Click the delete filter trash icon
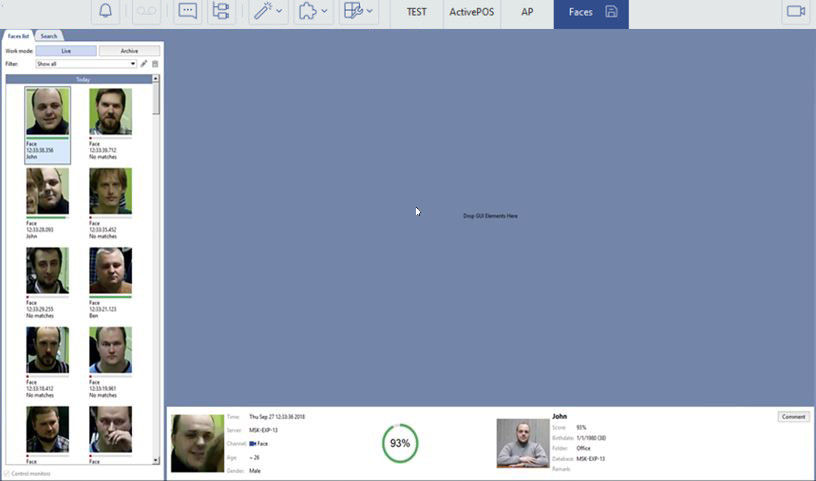Image resolution: width=816 pixels, height=481 pixels. click(x=155, y=63)
